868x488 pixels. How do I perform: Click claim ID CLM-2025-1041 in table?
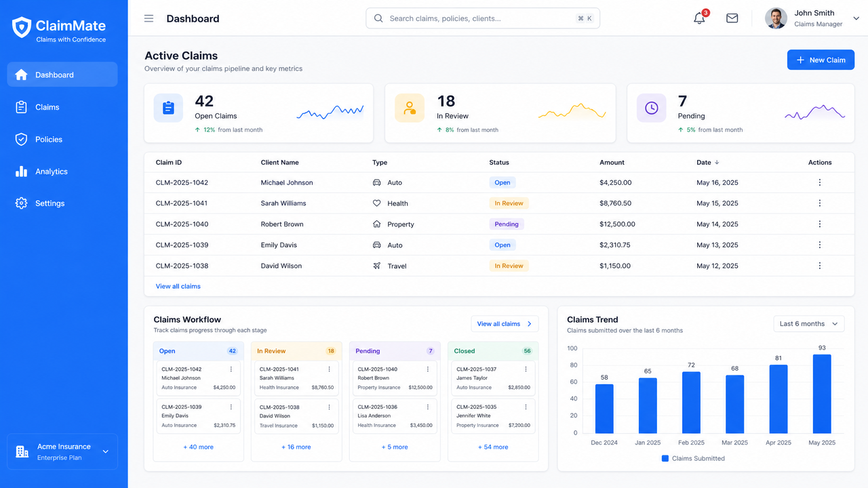coord(182,203)
